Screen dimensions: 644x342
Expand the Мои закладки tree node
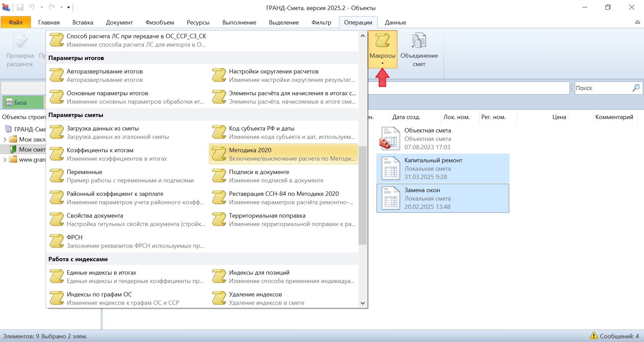5,139
